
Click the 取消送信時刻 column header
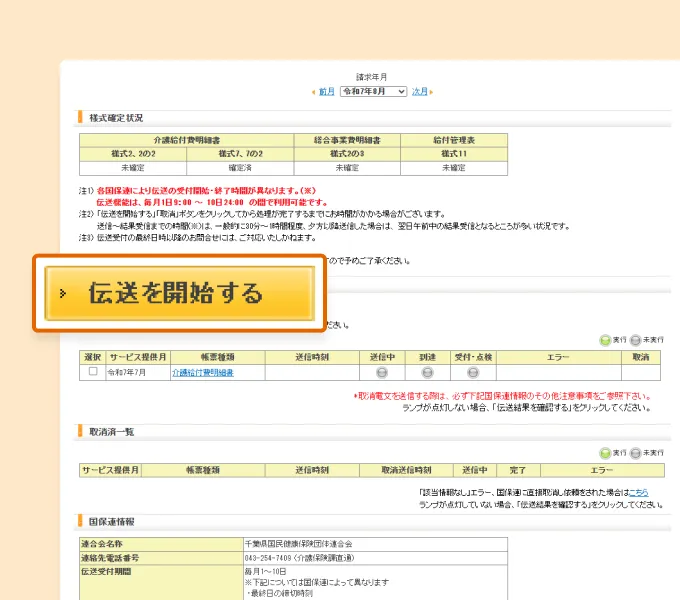coord(406,470)
